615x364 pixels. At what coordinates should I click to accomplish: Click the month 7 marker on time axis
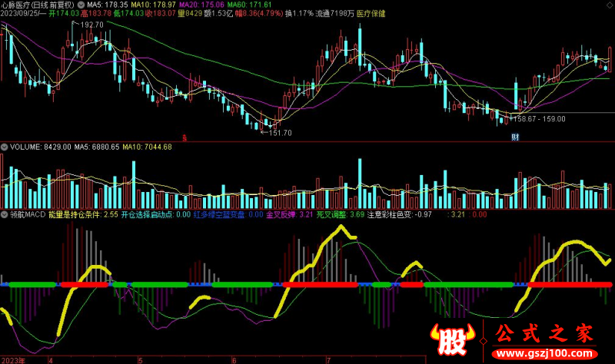click(x=328, y=360)
